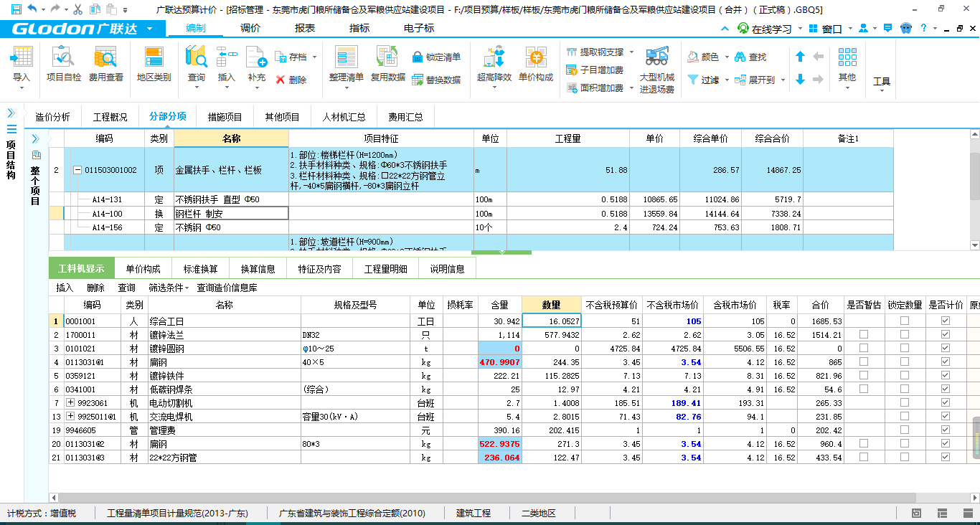Open the 措施项目 tab
The image size is (980, 525).
[225, 117]
